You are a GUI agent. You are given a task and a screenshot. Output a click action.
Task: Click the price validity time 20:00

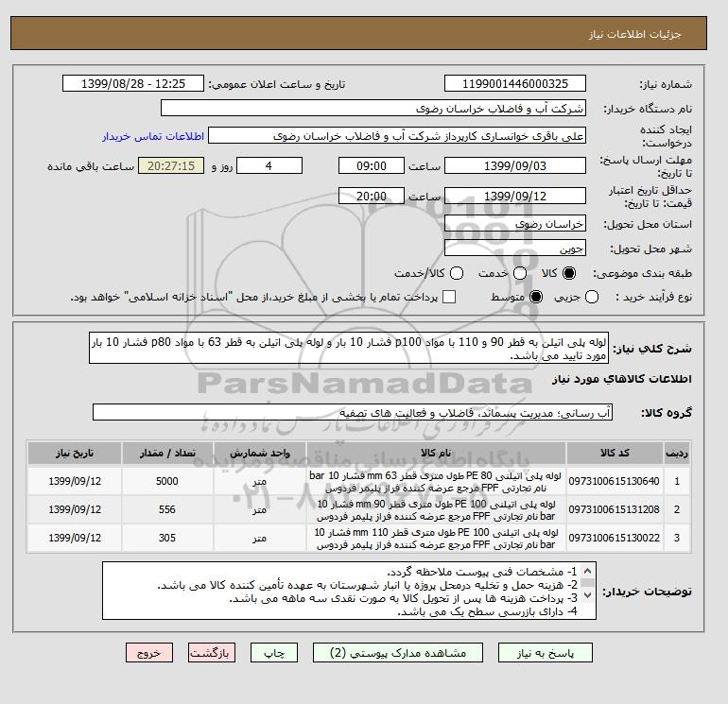(372, 196)
